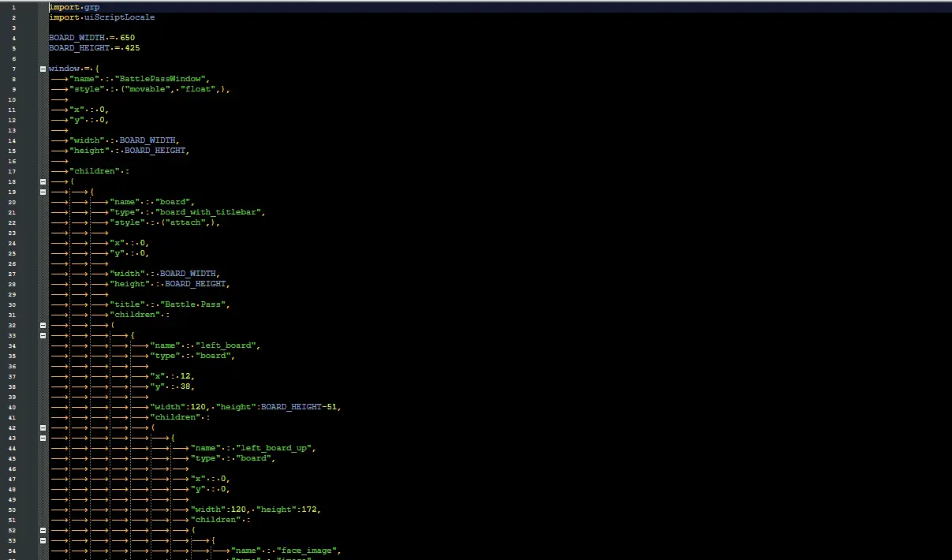
Task: Collapse the left_board block at line 33
Action: (x=43, y=335)
